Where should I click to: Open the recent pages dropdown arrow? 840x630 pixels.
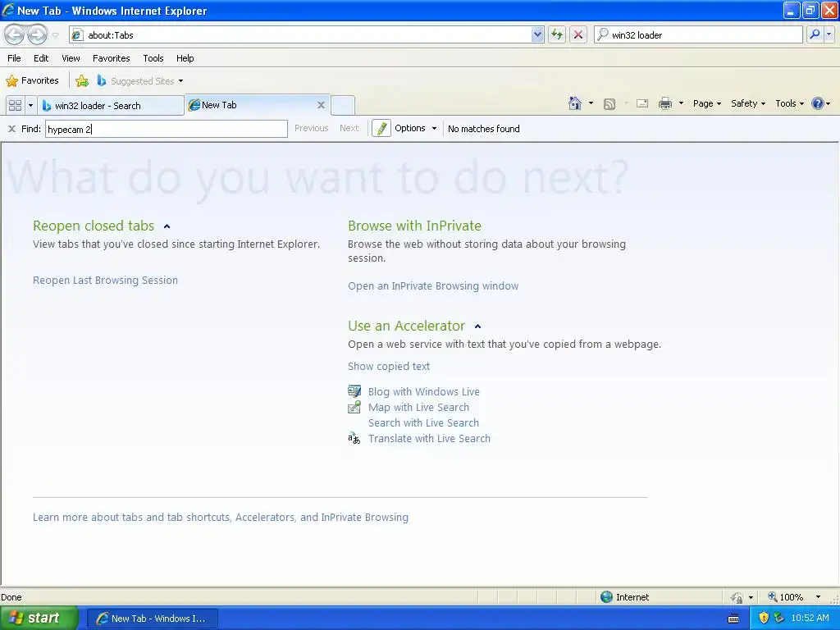pos(55,35)
